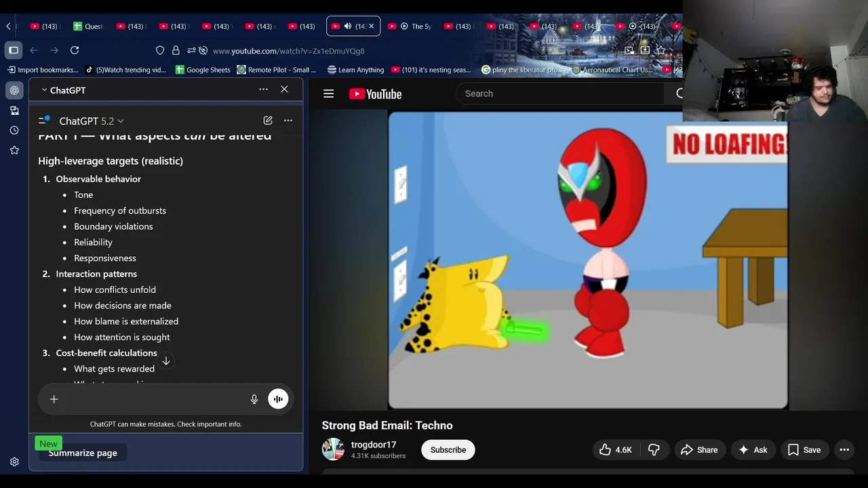
Task: Open the ChatGPT 5.2 model dropdown
Action: click(92, 121)
